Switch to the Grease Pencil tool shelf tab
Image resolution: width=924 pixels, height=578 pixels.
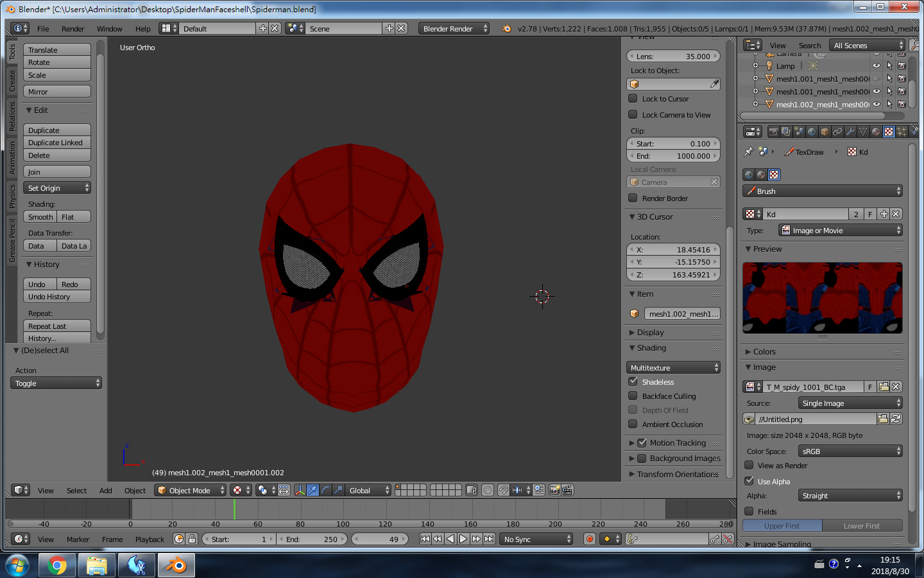(12, 241)
